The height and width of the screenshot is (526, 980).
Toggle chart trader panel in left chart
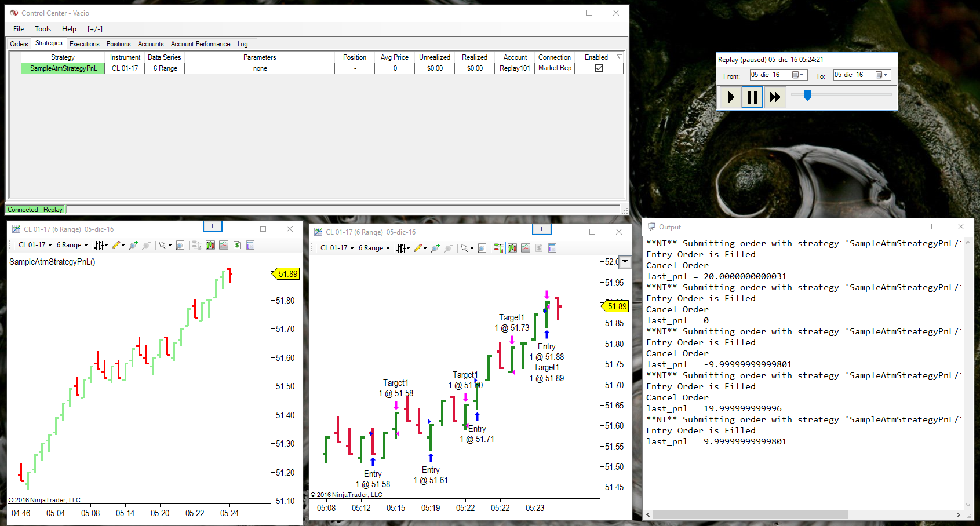[196, 245]
